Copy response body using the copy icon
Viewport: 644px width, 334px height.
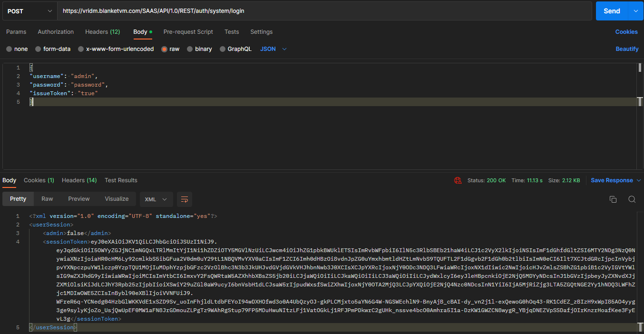tap(613, 199)
